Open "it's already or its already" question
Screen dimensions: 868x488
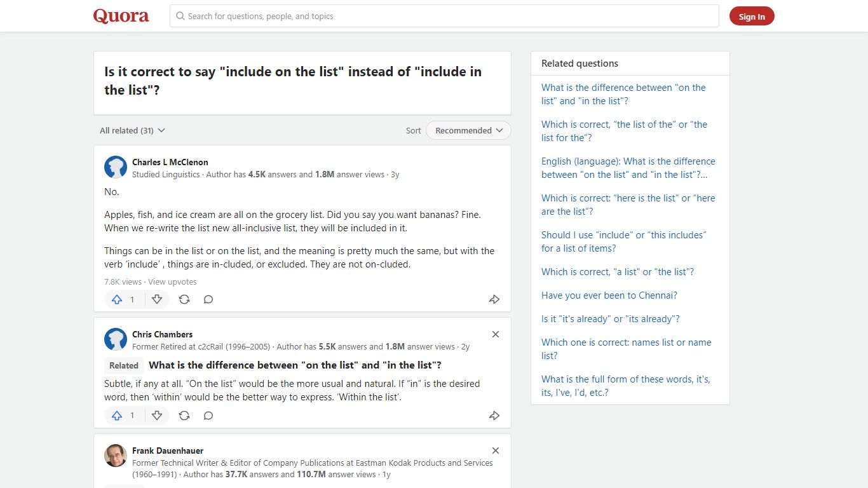(611, 319)
